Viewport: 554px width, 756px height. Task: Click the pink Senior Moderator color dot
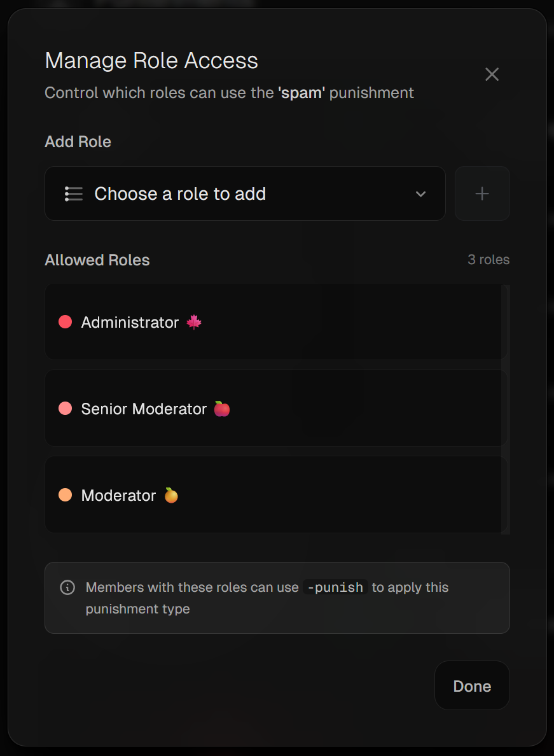coord(65,409)
